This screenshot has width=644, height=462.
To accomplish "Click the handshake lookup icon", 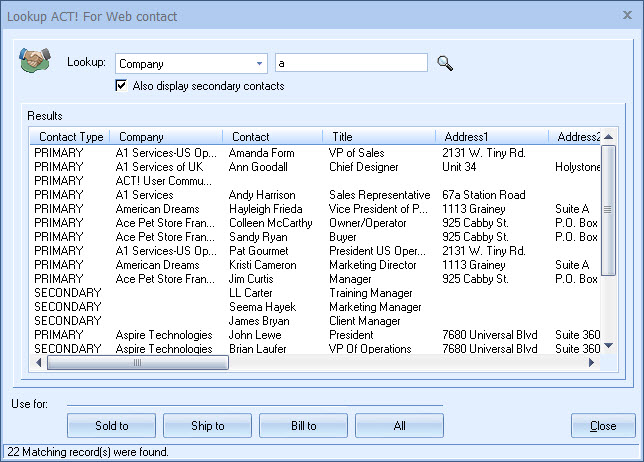I will [36, 61].
